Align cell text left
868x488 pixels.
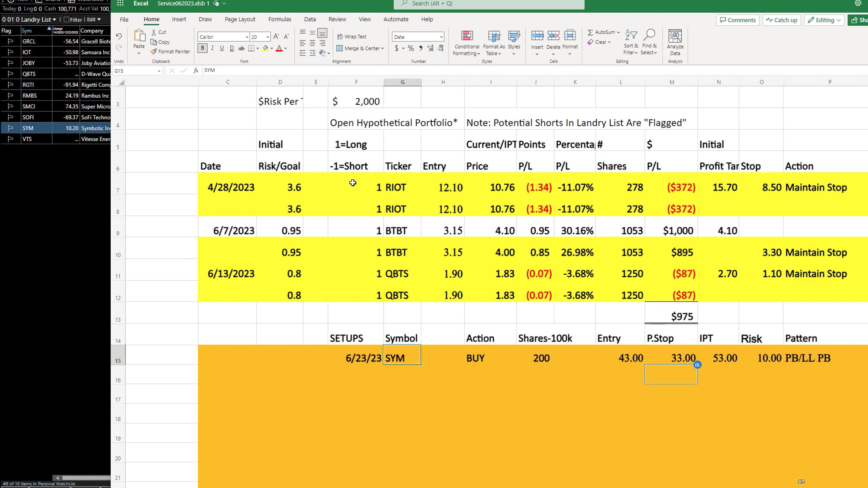302,43
